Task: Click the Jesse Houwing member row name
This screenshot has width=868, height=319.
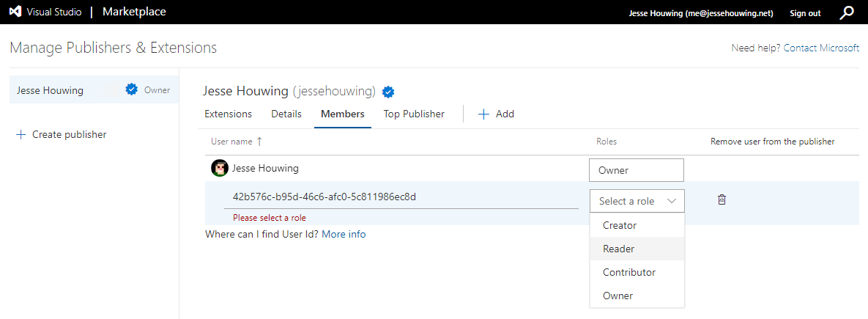Action: 265,168
